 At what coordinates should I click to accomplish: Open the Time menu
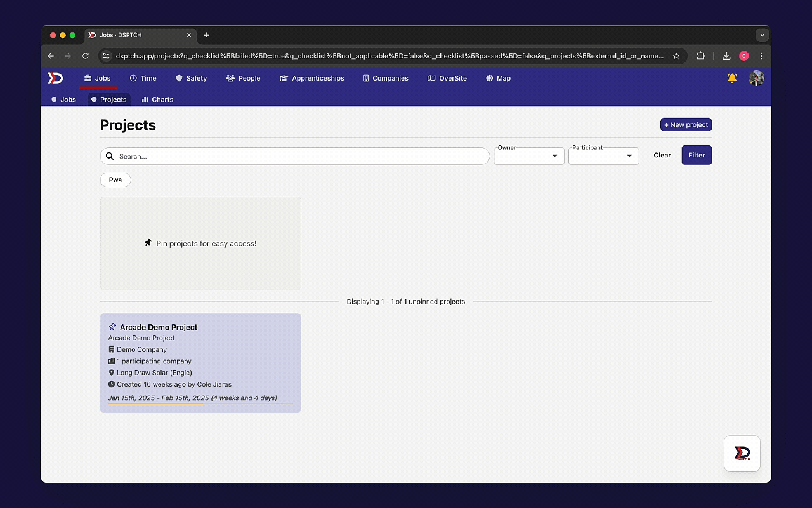coord(143,78)
